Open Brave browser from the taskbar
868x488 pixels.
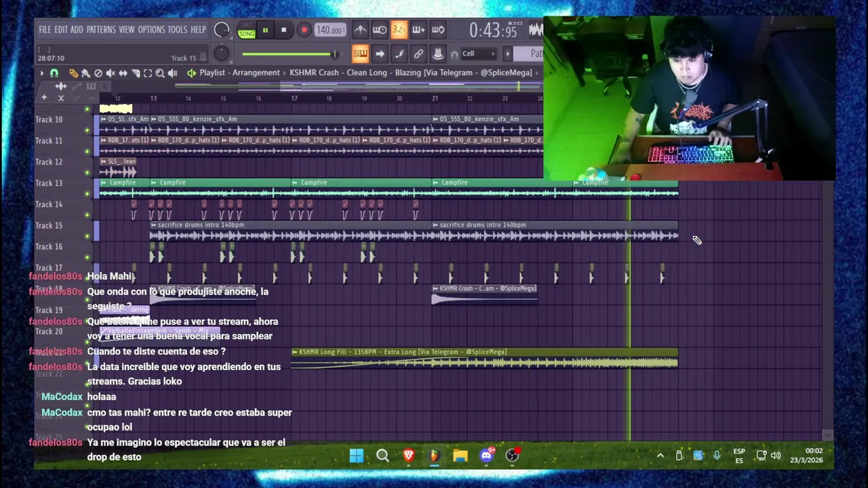[x=408, y=455]
